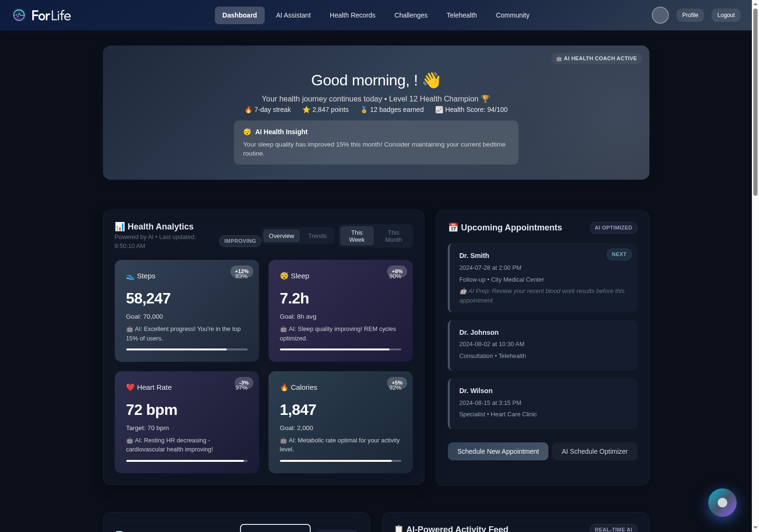The height and width of the screenshot is (532, 759).
Task: Click the Sleep progress bar
Action: point(341,349)
